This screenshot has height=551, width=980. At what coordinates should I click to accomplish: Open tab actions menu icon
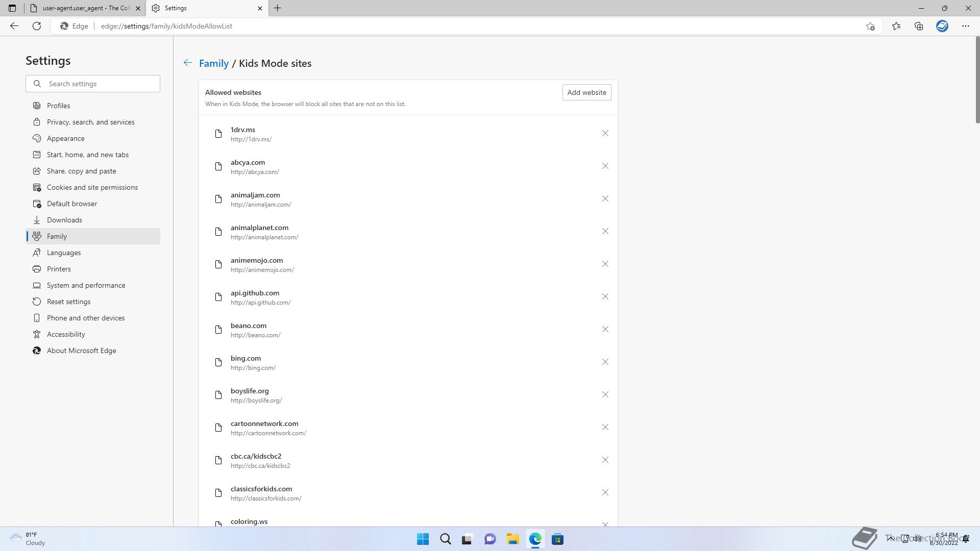point(12,8)
